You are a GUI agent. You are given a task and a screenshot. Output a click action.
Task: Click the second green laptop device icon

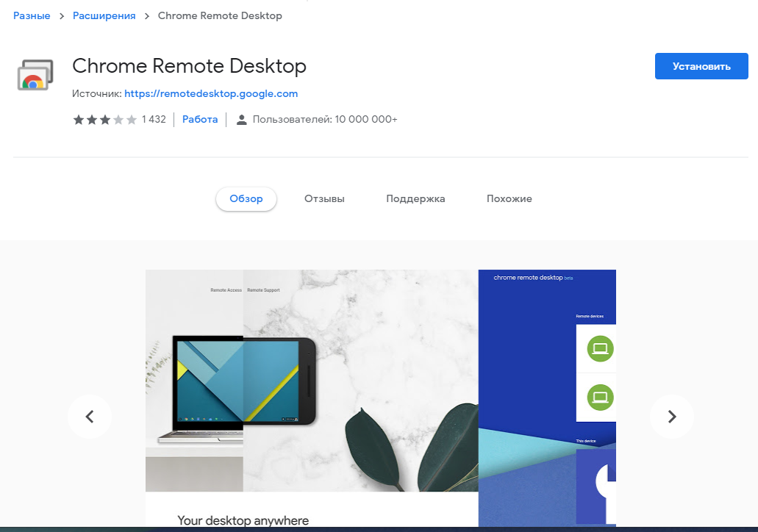pyautogui.click(x=600, y=398)
